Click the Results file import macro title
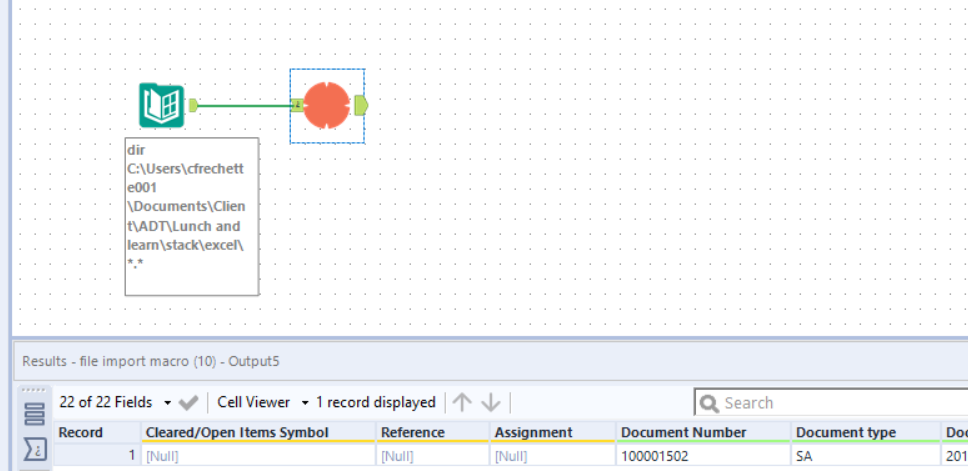This screenshot has height=471, width=968. [151, 361]
